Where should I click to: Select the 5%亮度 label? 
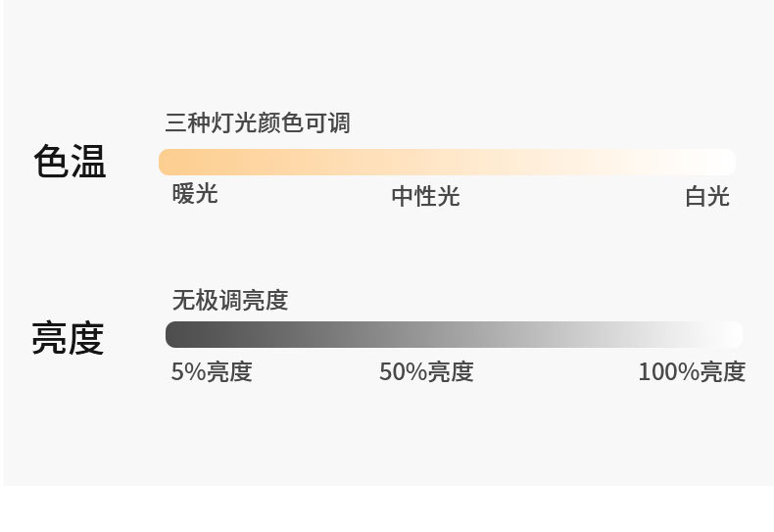(x=212, y=372)
